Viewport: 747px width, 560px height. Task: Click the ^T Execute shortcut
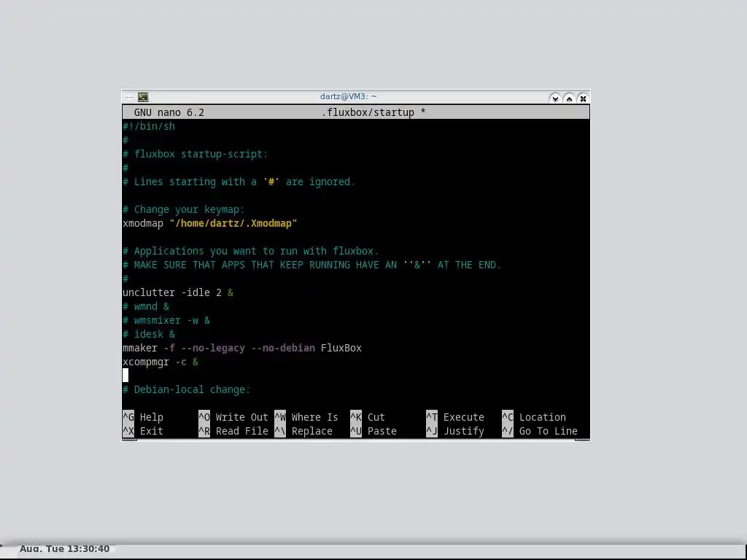(455, 417)
